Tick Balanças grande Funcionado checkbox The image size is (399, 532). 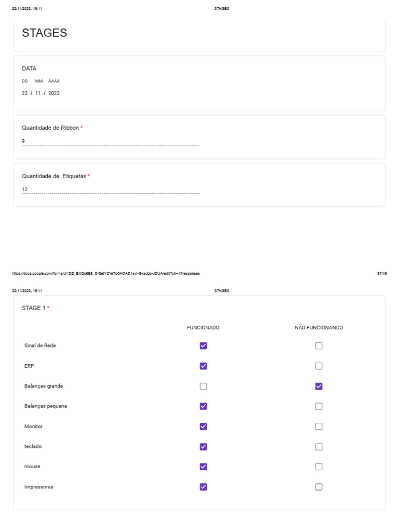(x=203, y=386)
